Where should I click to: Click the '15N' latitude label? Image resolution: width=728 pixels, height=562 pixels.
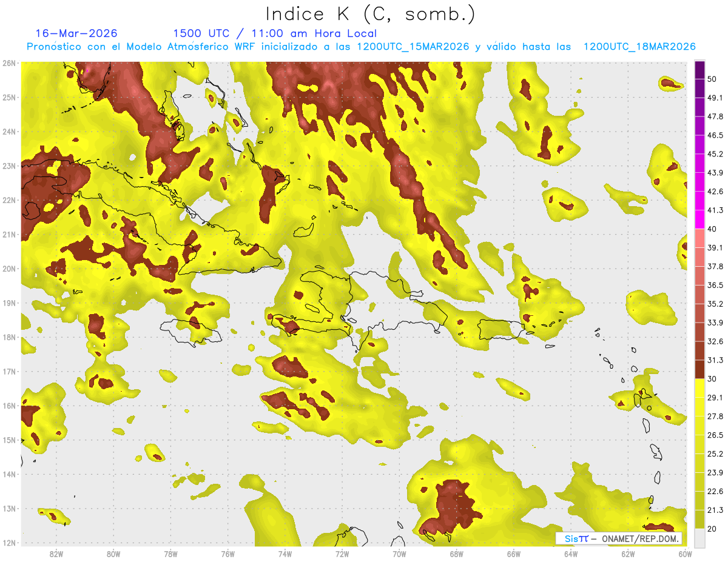point(8,440)
